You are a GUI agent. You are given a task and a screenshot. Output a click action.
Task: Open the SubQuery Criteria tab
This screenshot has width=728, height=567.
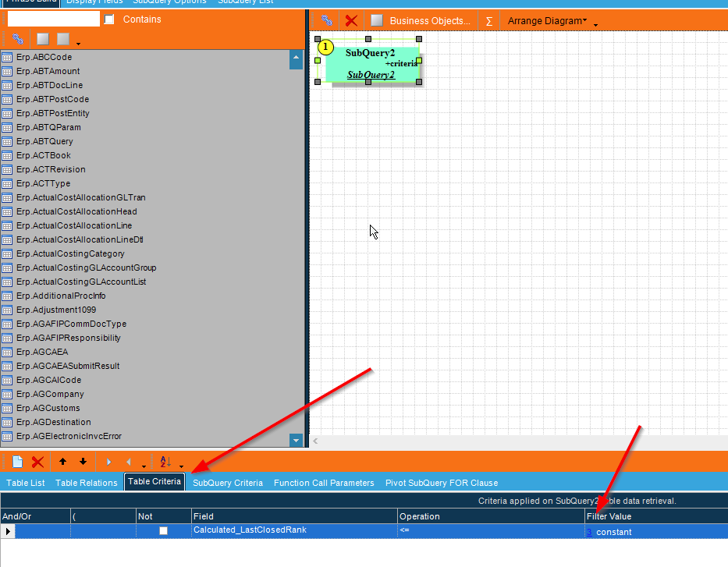coord(228,483)
